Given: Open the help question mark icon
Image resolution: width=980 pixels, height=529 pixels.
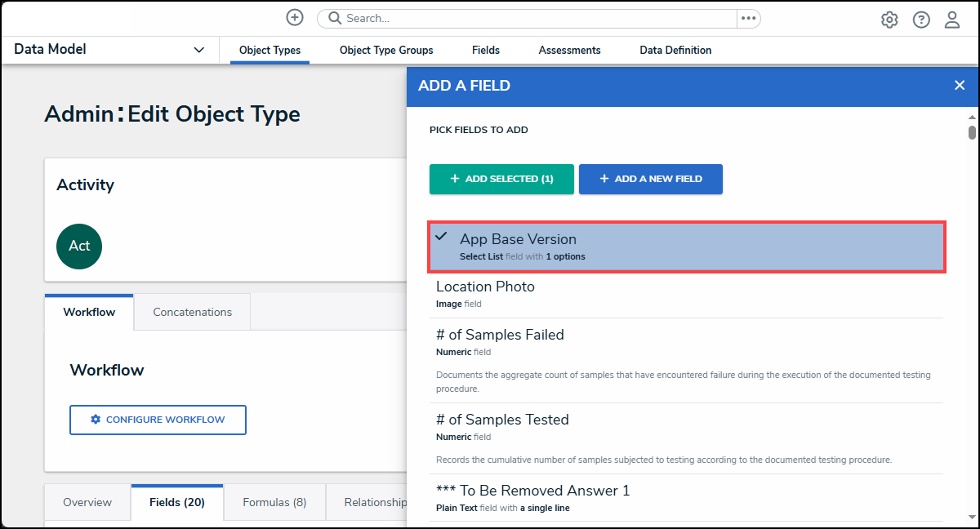Looking at the screenshot, I should pyautogui.click(x=921, y=20).
